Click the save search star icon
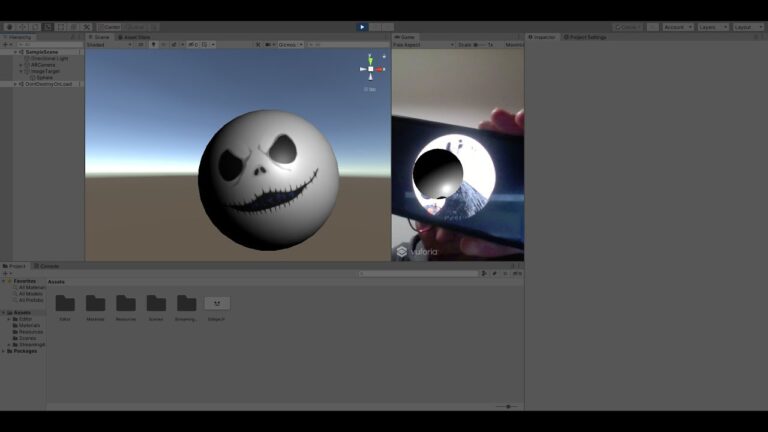The height and width of the screenshot is (432, 768). pyautogui.click(x=505, y=274)
